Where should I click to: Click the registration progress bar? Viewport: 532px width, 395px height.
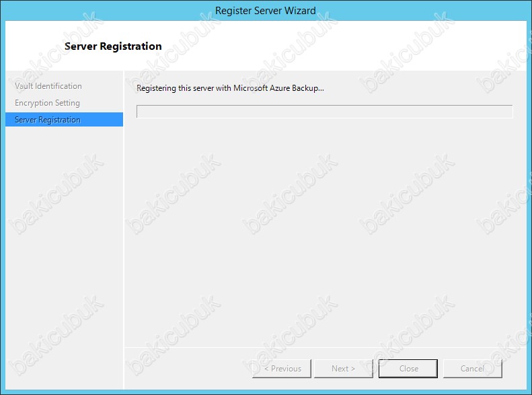[x=325, y=111]
